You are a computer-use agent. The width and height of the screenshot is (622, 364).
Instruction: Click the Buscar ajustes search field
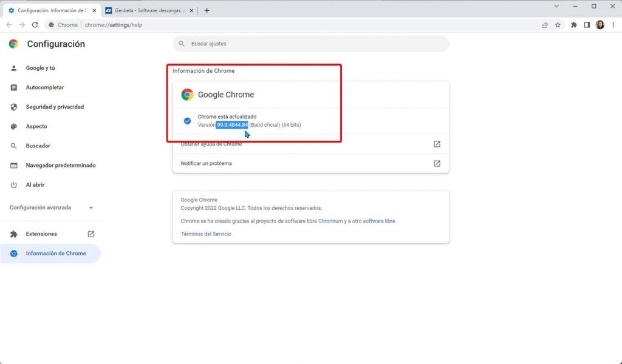coord(311,44)
